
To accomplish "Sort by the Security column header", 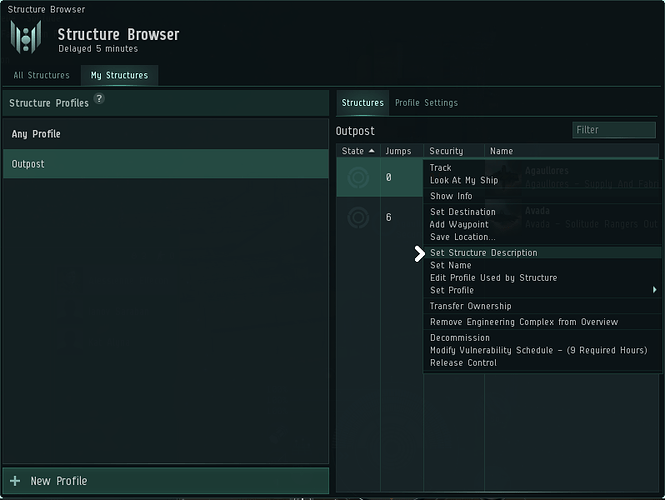I will click(x=454, y=151).
